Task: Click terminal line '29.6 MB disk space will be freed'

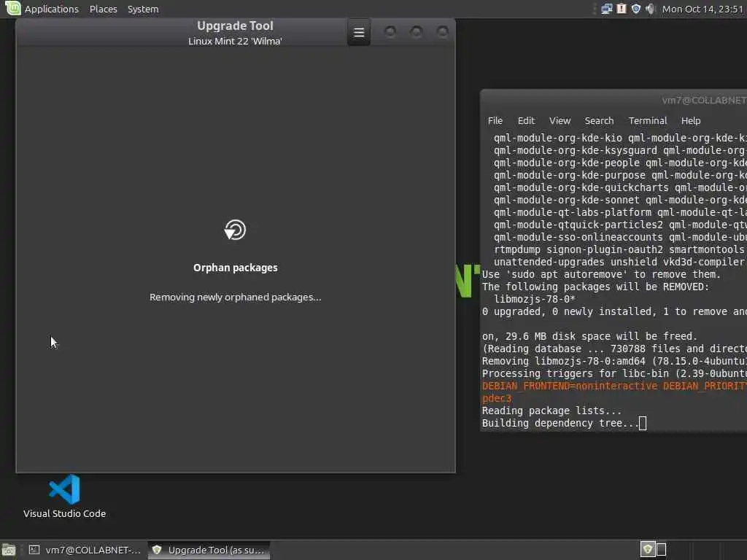Action: tap(589, 336)
